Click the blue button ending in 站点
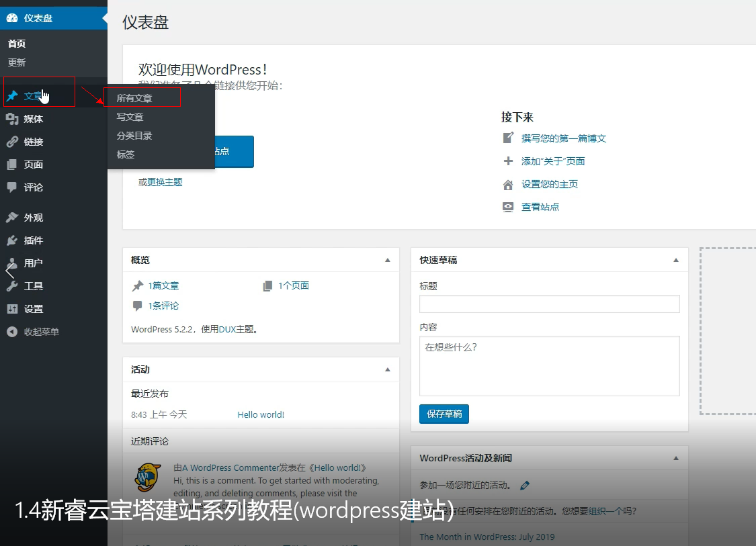 pos(235,151)
